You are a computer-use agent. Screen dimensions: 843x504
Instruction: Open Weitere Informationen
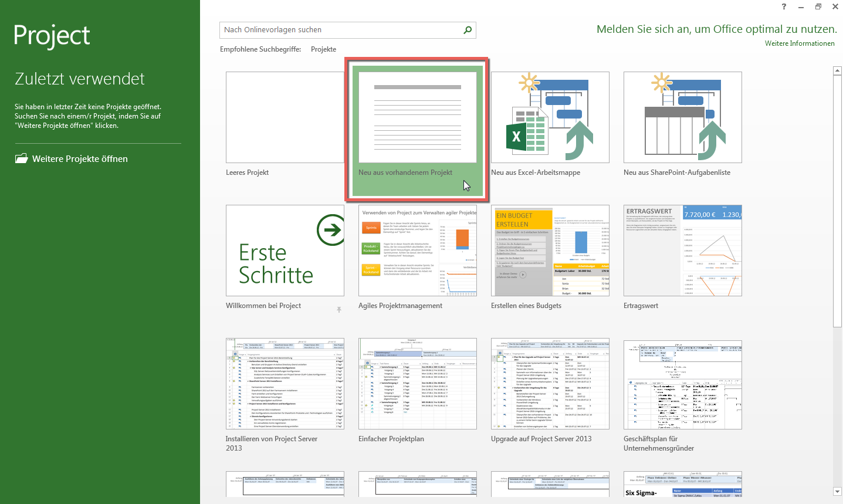tap(800, 43)
